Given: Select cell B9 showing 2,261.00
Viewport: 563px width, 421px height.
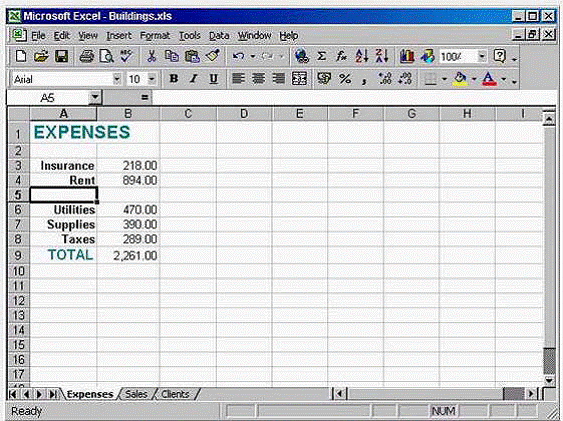Looking at the screenshot, I should pyautogui.click(x=128, y=256).
